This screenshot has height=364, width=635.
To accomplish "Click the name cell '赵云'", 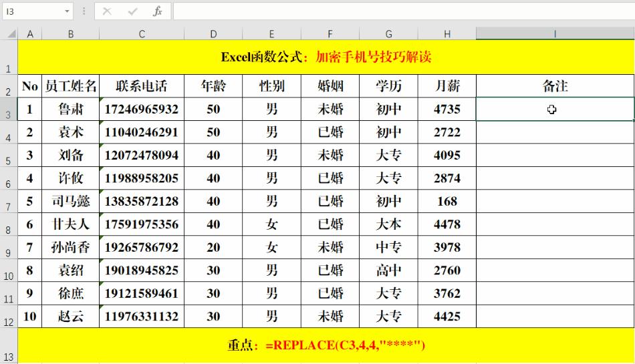I will [x=70, y=317].
